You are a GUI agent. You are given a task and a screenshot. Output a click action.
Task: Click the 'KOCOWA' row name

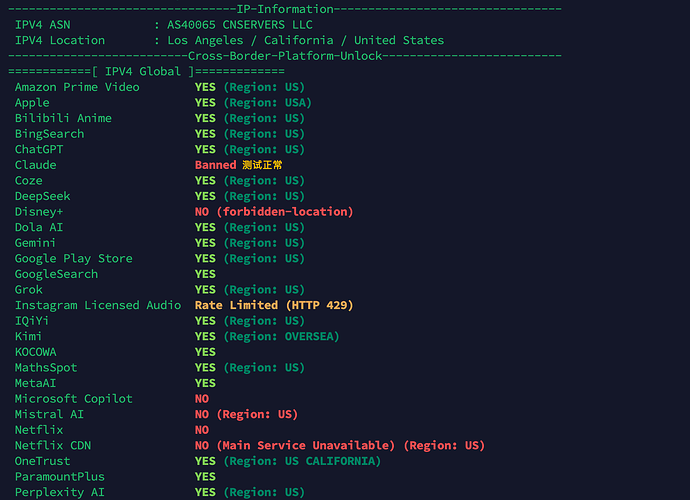pos(36,352)
